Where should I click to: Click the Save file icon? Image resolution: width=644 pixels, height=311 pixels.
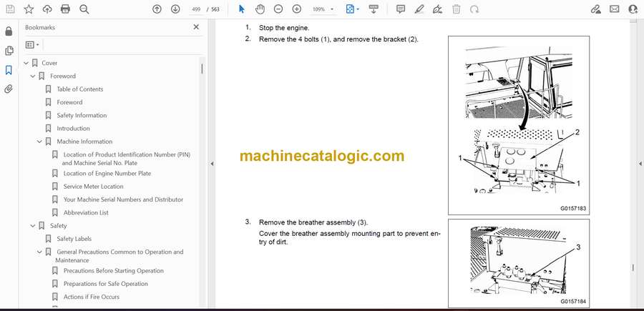10,9
